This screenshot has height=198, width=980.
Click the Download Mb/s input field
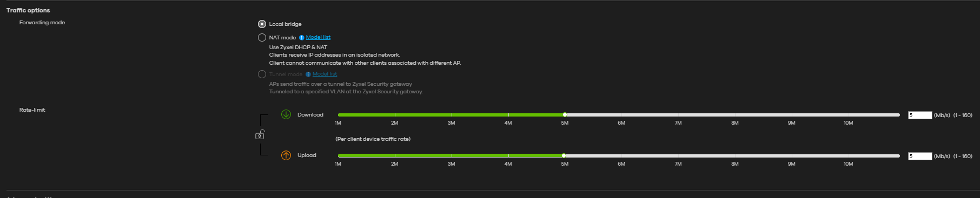tap(920, 115)
